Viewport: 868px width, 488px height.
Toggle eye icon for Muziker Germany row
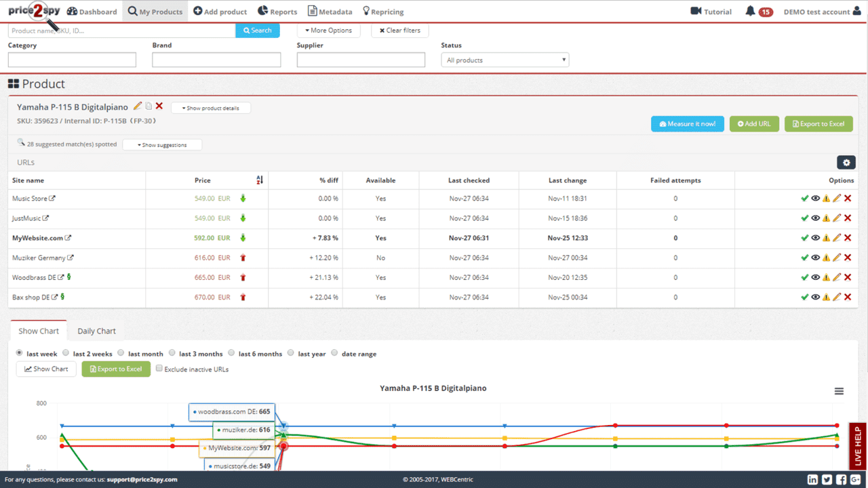(815, 258)
